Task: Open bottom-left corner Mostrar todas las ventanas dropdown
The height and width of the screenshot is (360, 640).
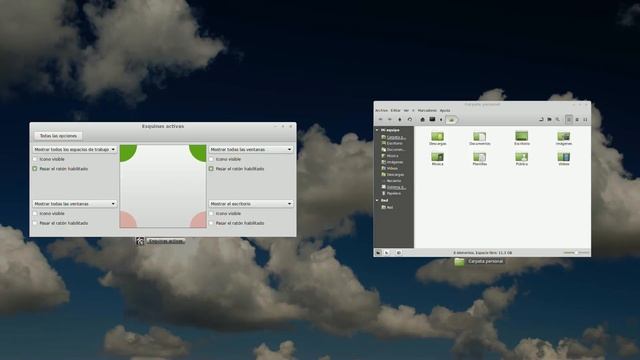Action: tap(75, 204)
